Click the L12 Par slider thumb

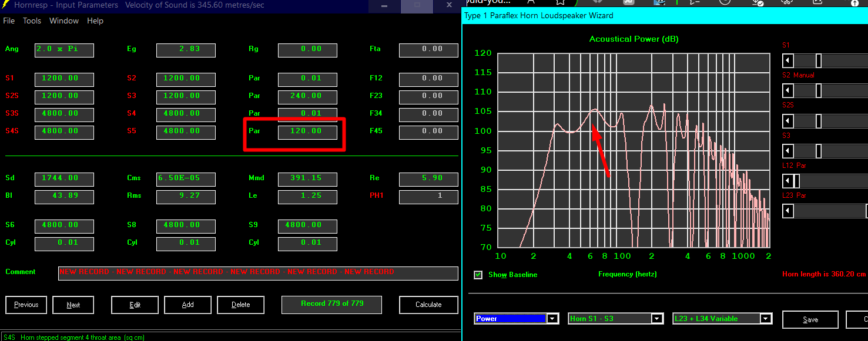pyautogui.click(x=797, y=181)
